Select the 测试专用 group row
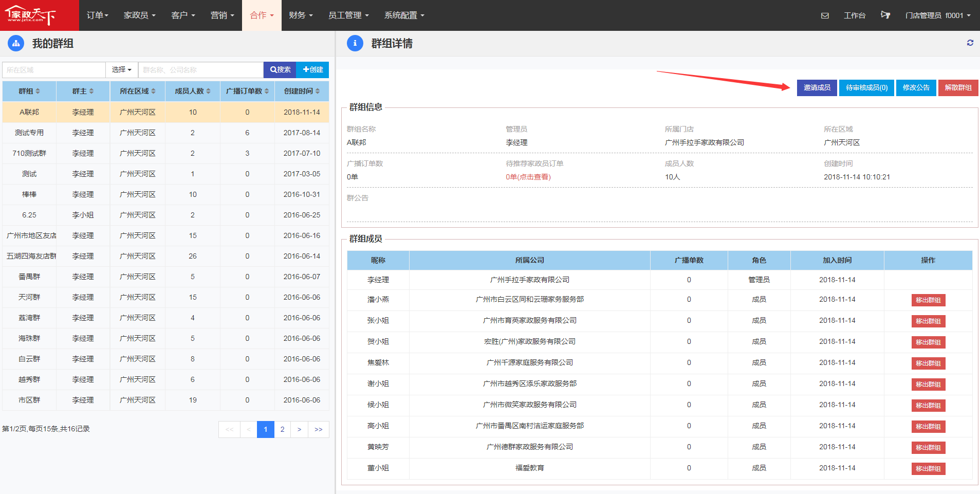Image resolution: width=980 pixels, height=494 pixels. click(x=165, y=133)
